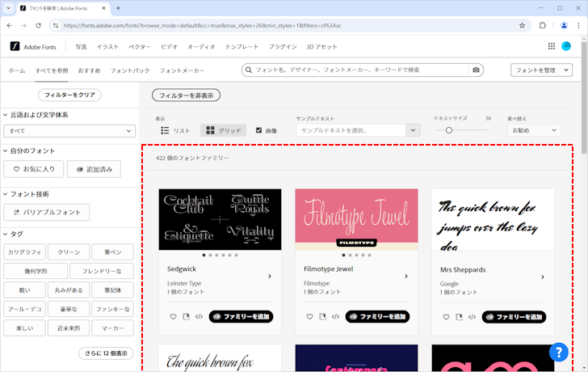Collapse the タグ section
The height and width of the screenshot is (372, 588).
[x=6, y=234]
